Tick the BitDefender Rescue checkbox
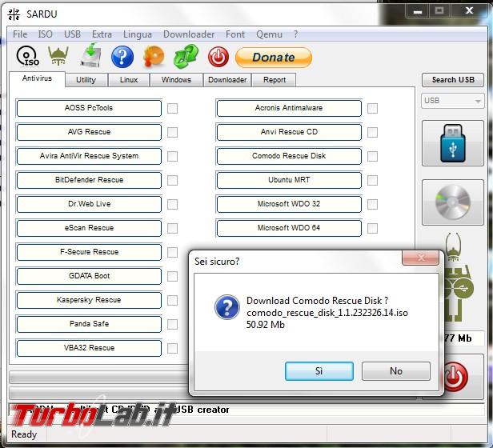This screenshot has height=448, width=493. point(172,181)
